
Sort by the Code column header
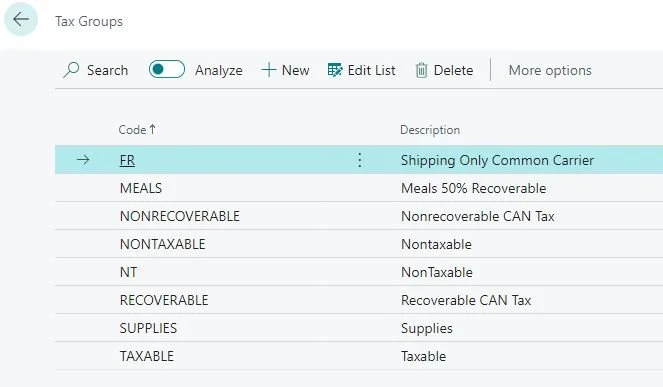[x=137, y=129]
